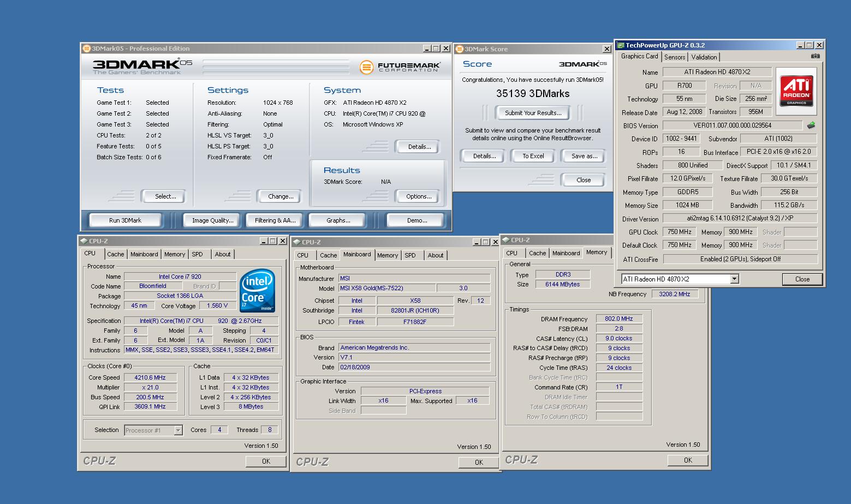
Task: Click the Release Date Aug 12, 2008 field
Action: click(684, 112)
